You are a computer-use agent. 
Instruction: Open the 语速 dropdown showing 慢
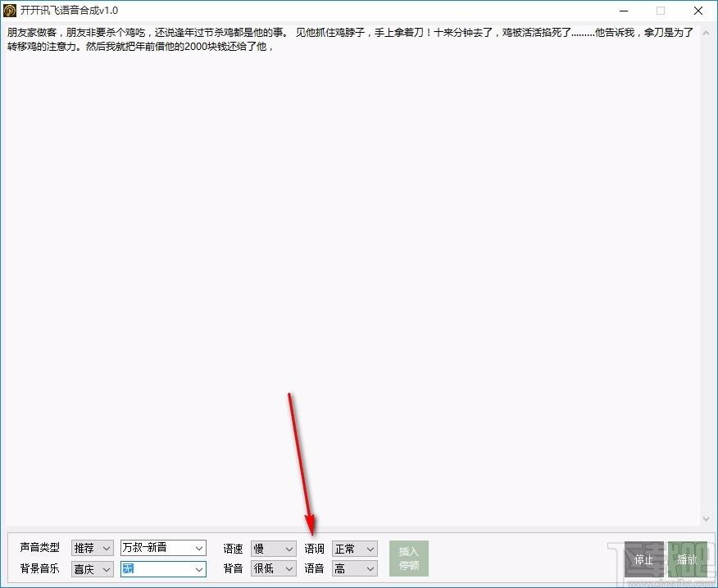[274, 549]
